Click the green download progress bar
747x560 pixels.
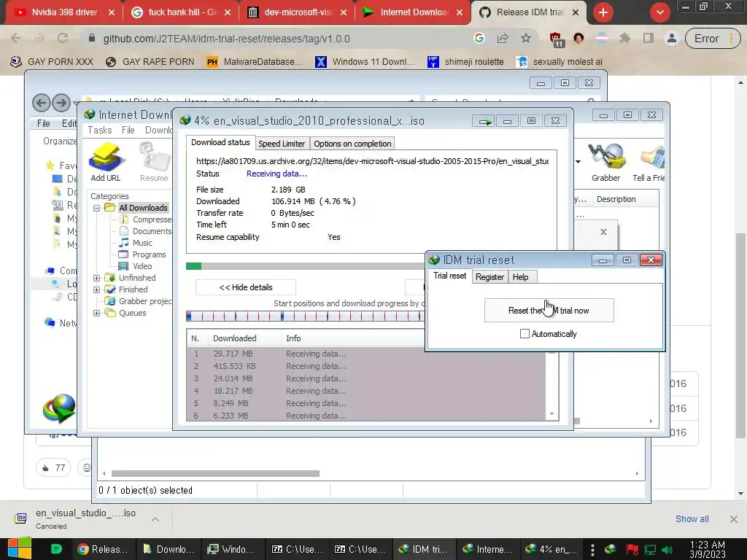point(305,265)
